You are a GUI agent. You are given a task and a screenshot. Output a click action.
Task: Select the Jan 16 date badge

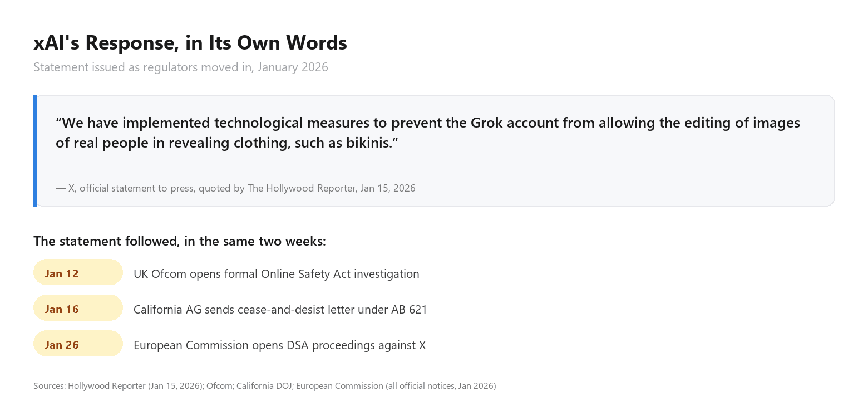78,308
